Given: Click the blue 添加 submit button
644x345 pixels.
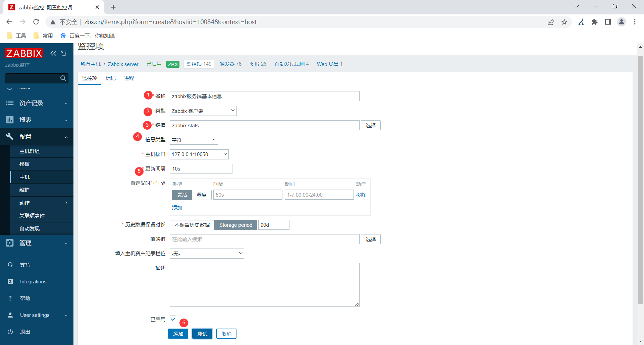Looking at the screenshot, I should click(x=178, y=334).
